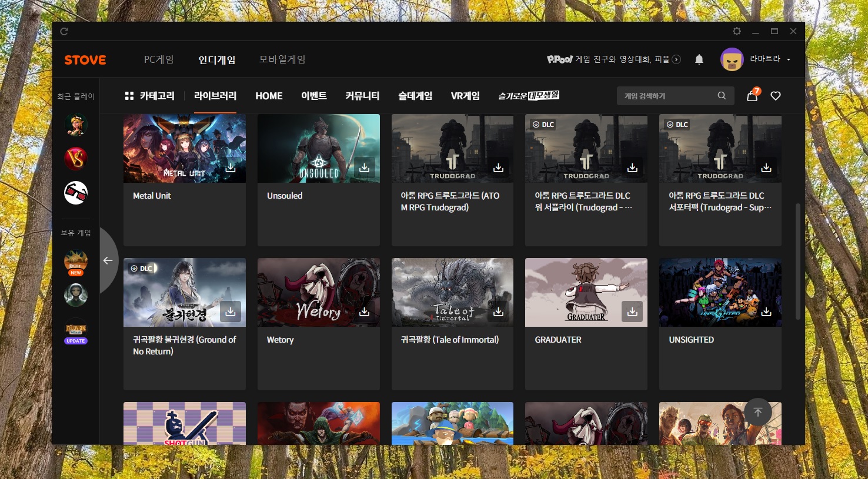Expand the 라마트라 account dropdown arrow
The height and width of the screenshot is (479, 868).
pyautogui.click(x=789, y=59)
